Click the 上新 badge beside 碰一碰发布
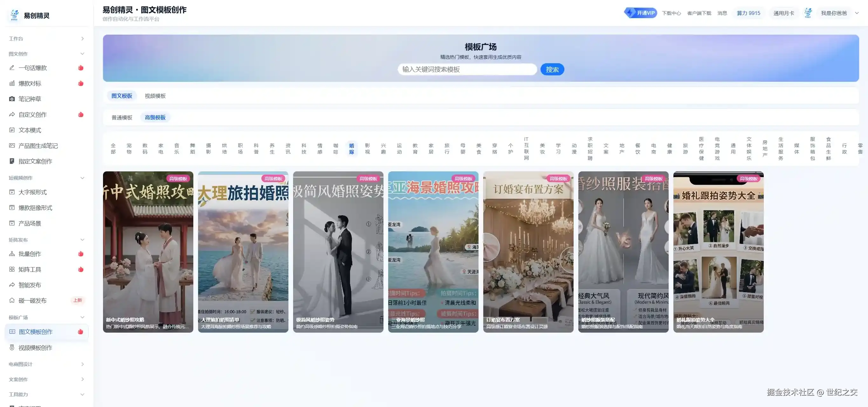 click(78, 300)
